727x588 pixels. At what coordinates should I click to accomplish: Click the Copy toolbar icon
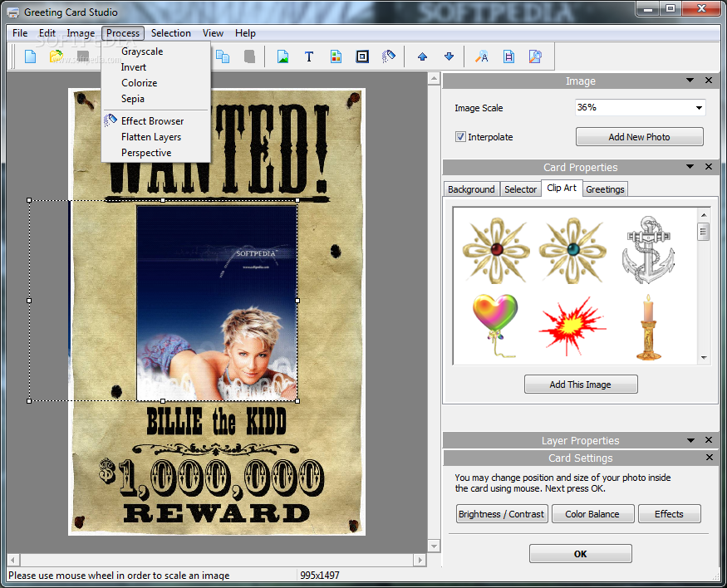tap(223, 56)
